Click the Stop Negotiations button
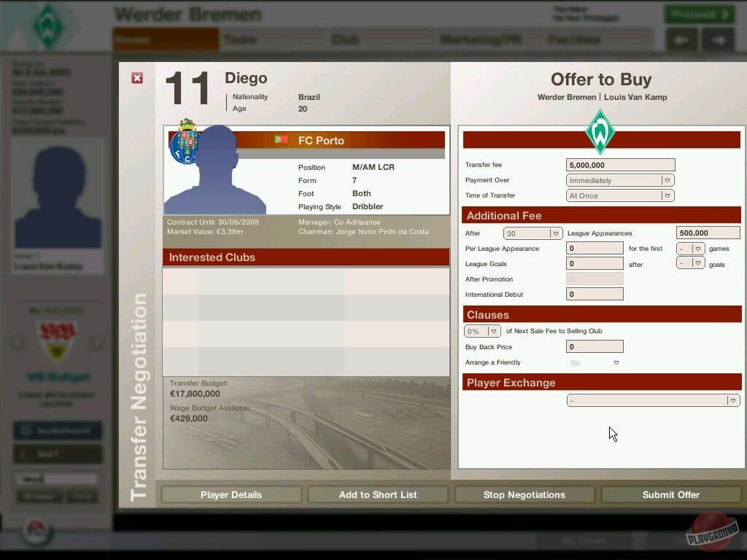747x560 pixels. pos(524,494)
